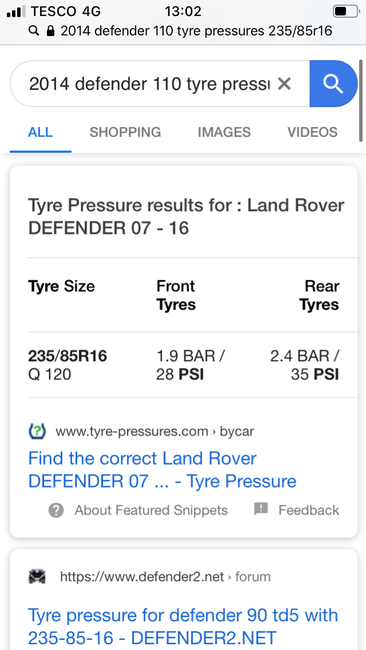366x650 pixels.
Task: Switch to the VIDEOS tab
Action: click(313, 132)
